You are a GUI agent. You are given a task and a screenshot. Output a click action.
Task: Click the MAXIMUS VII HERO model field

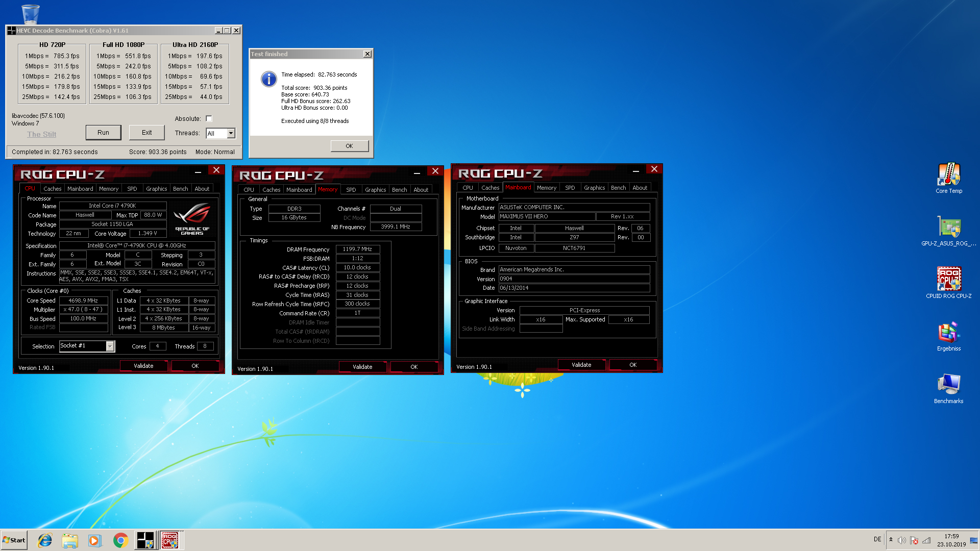click(x=547, y=217)
